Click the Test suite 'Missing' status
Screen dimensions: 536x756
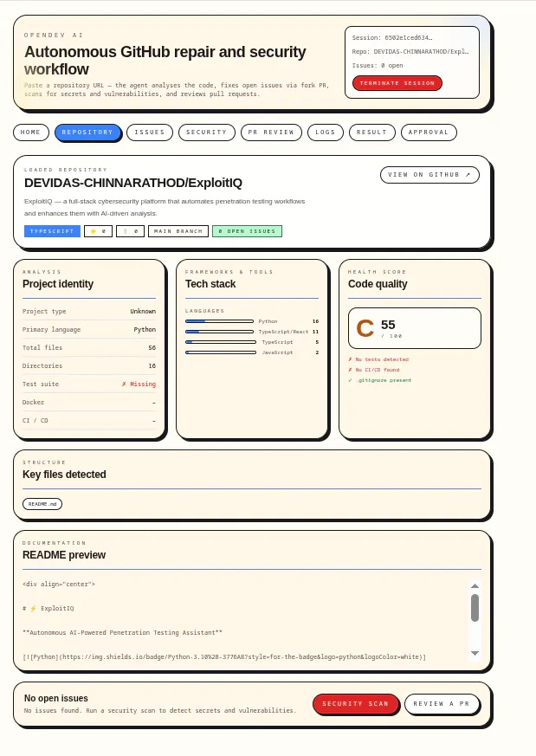139,384
